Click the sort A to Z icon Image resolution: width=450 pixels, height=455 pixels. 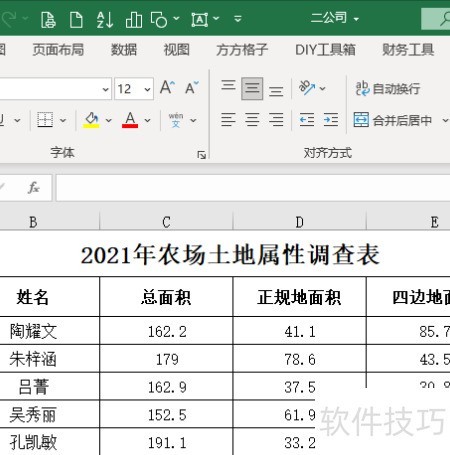105,19
